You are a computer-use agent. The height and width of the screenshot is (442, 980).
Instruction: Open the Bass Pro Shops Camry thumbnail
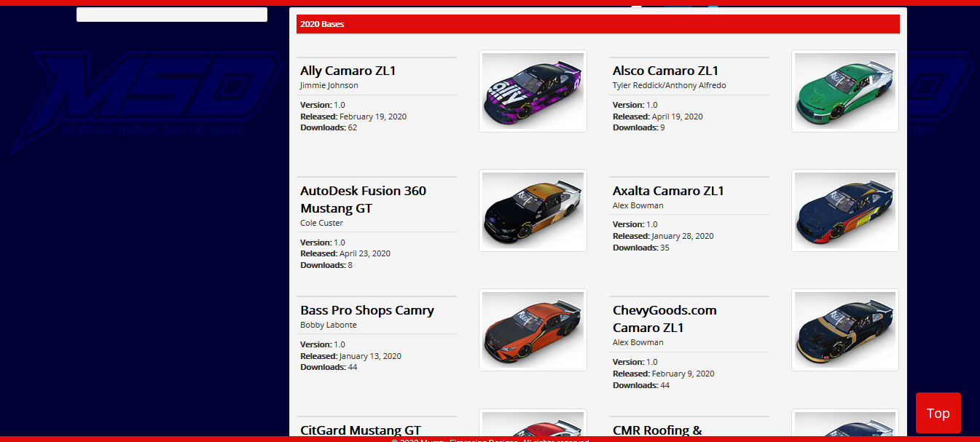(x=533, y=330)
